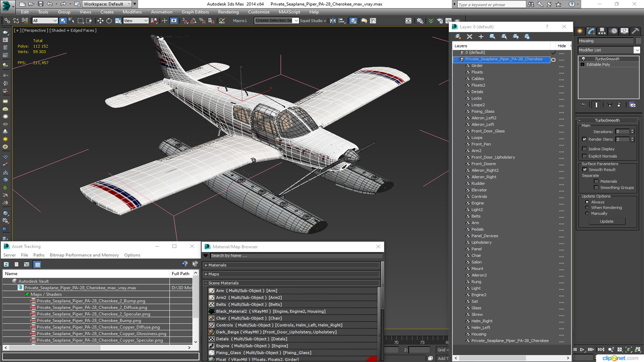Click Configure Modifier Sets icon
Screen dimensions: 644x362
click(x=633, y=105)
